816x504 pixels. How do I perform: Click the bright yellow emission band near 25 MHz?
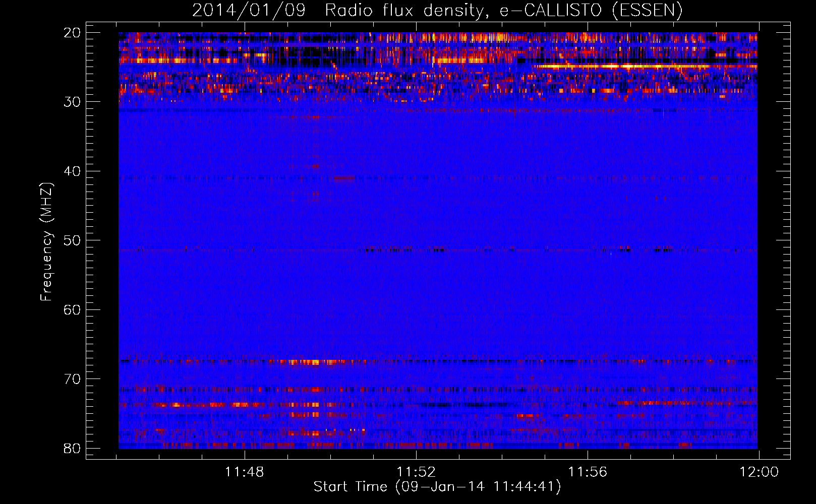(646, 66)
